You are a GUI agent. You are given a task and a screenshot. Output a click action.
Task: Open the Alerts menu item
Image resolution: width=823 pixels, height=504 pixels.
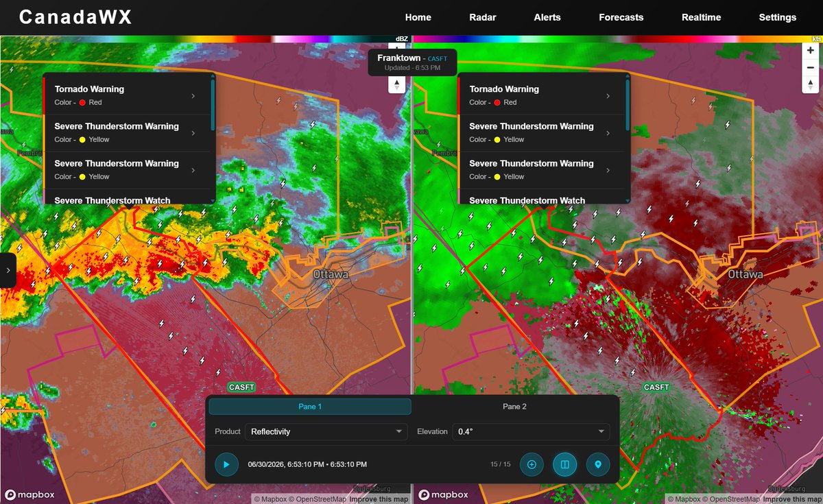click(547, 17)
